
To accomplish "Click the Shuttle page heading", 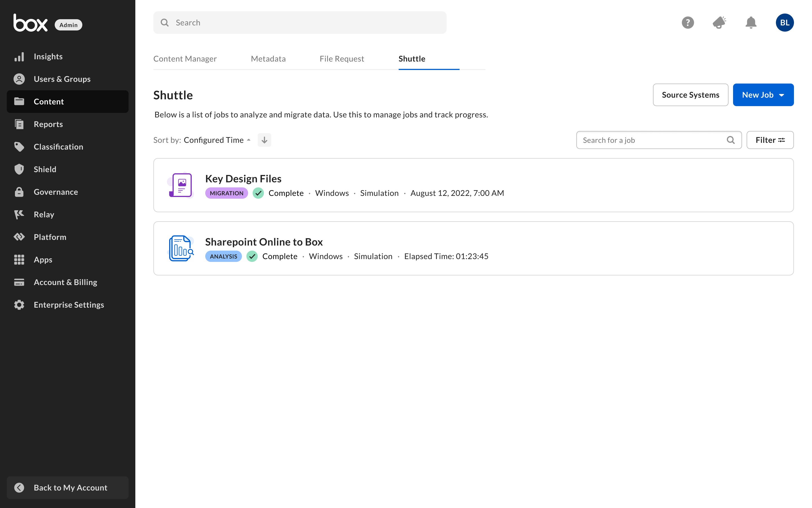I will [x=173, y=95].
